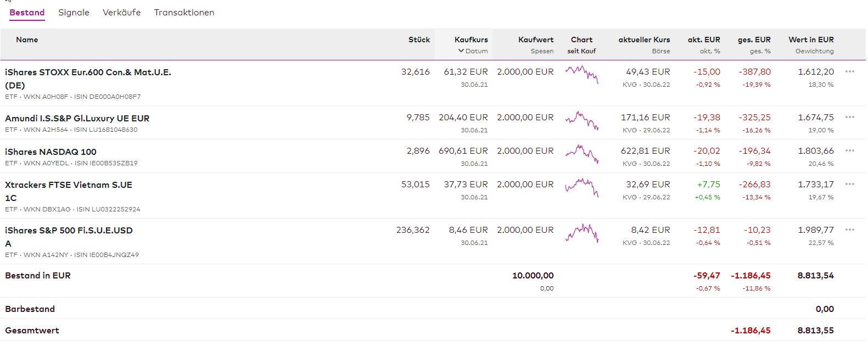Open more options for iShares NASDAQ 100
Image resolution: width=868 pixels, height=346 pixels.
[849, 151]
